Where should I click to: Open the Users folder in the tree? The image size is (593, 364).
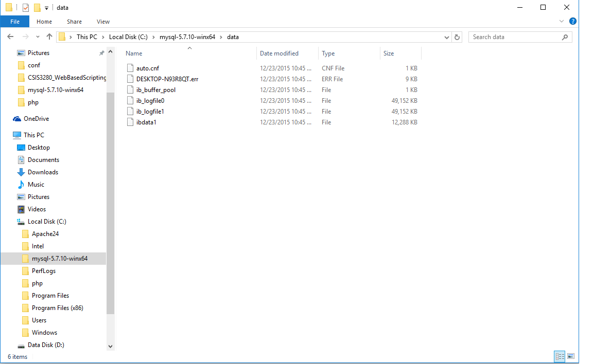point(39,320)
